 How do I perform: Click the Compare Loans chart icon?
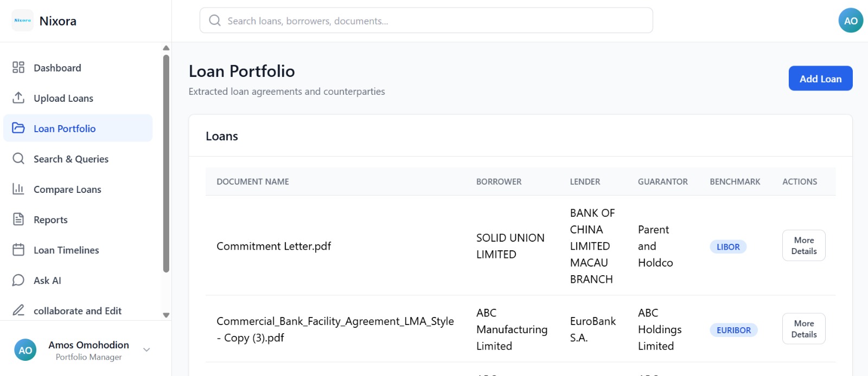tap(18, 189)
